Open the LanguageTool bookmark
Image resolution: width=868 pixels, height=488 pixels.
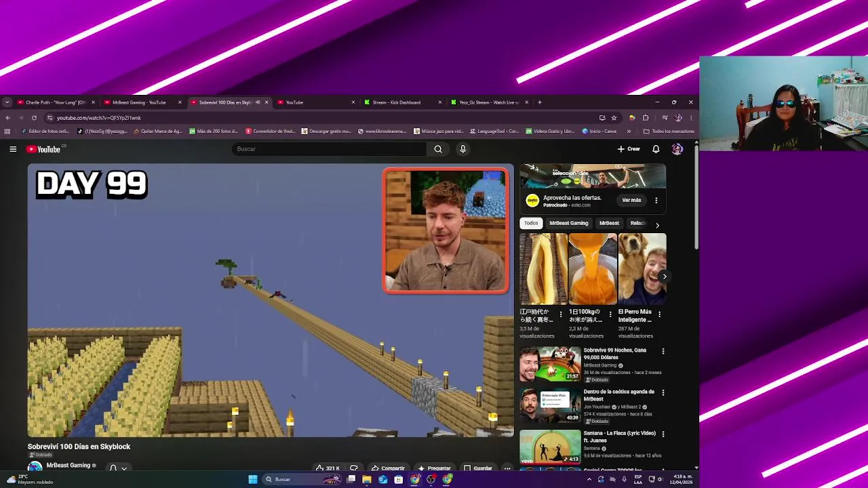coord(494,131)
